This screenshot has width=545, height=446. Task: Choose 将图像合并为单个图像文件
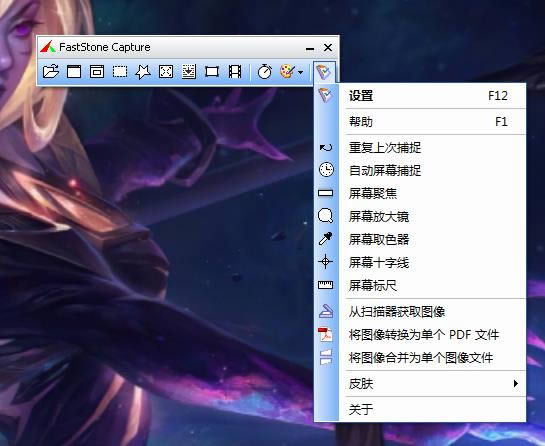tap(420, 357)
